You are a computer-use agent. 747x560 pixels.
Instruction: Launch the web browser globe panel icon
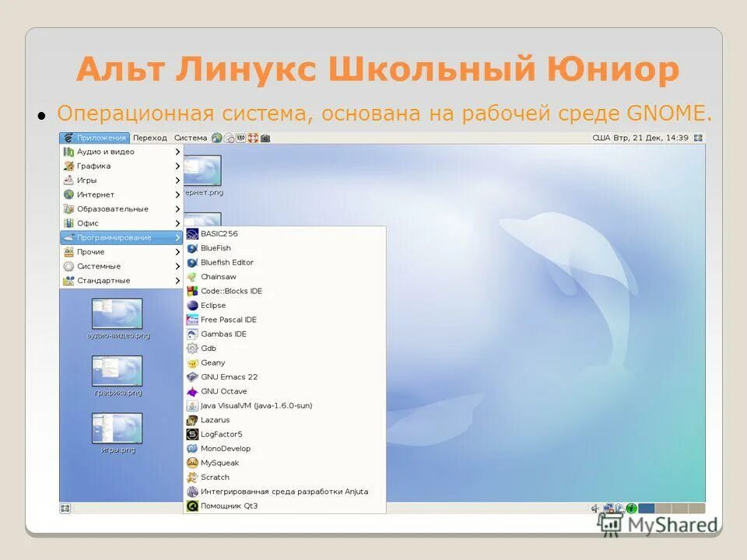pyautogui.click(x=217, y=138)
